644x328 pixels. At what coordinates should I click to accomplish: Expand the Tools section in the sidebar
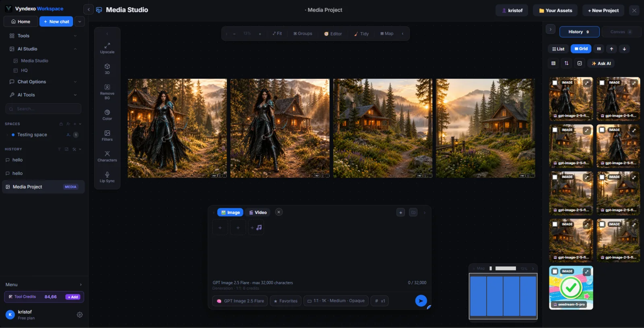point(43,36)
